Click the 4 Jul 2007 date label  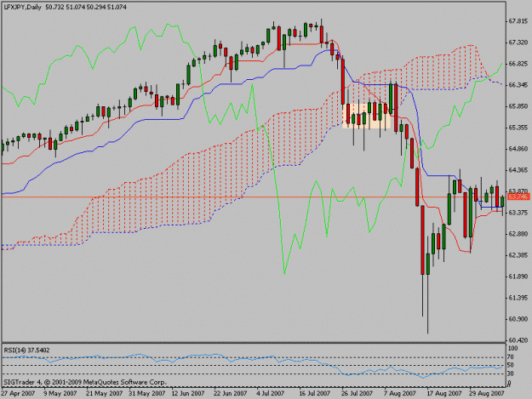[271, 394]
